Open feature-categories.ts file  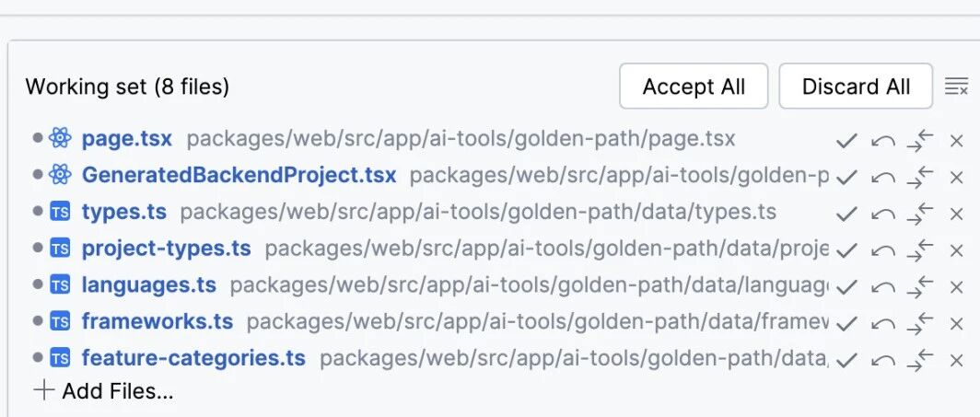pyautogui.click(x=193, y=358)
